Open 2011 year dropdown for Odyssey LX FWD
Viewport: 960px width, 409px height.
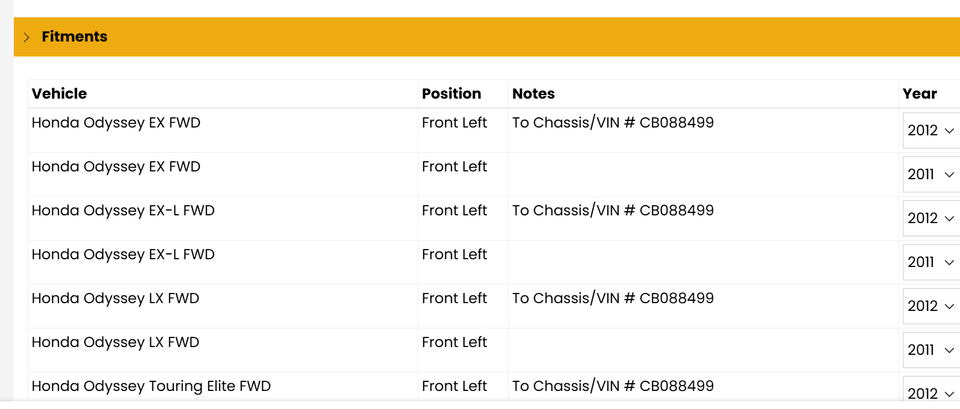[x=931, y=350]
